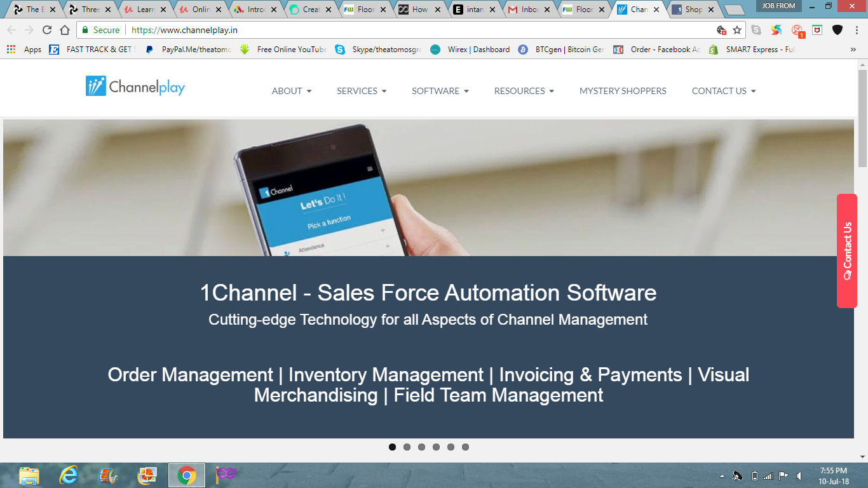Select the third carousel dot indicator
Viewport: 868px width, 488px height.
tap(421, 447)
